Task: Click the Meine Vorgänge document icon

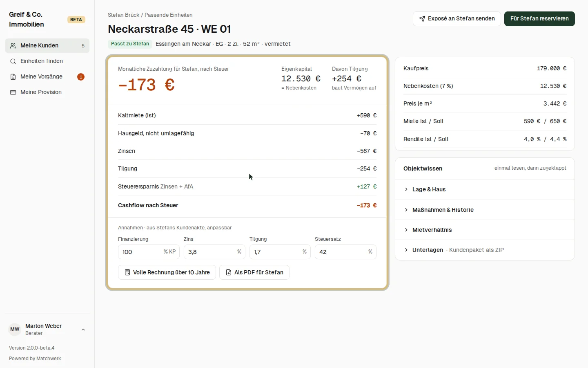Action: point(13,77)
